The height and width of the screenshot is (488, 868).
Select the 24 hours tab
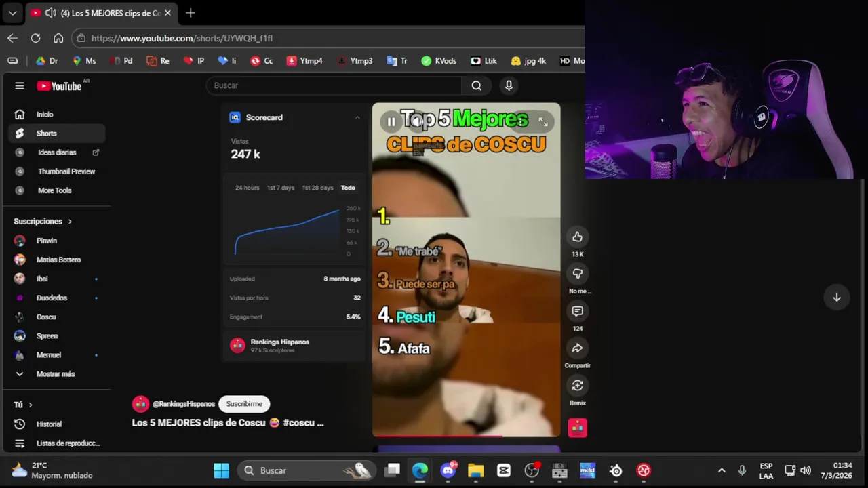click(247, 188)
